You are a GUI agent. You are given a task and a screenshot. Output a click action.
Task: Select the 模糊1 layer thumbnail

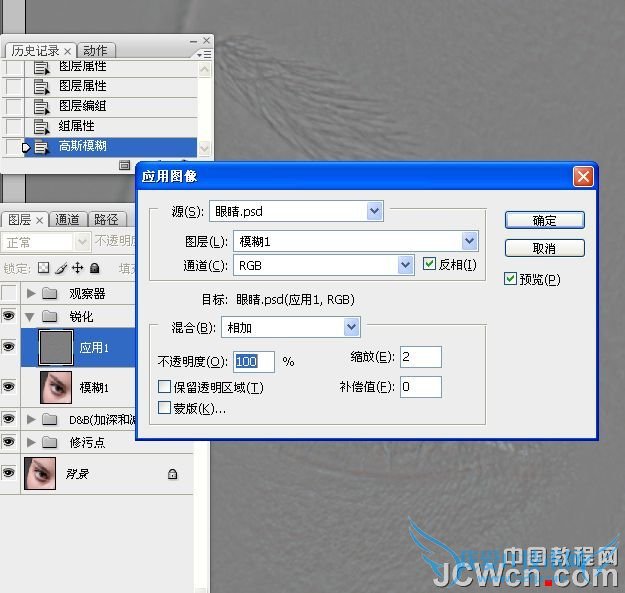[x=56, y=387]
